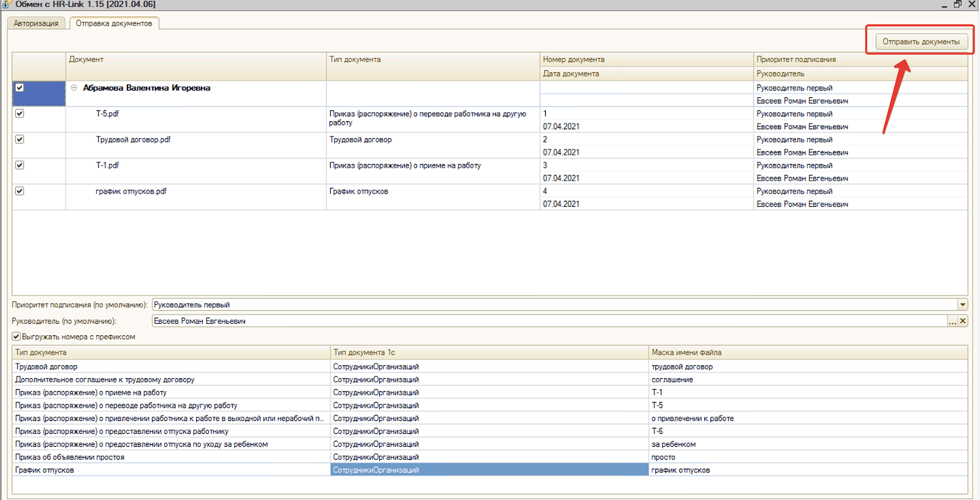Click Руководитель первый cell in Т-5.pdf row
This screenshot has width=980, height=500.
click(861, 114)
